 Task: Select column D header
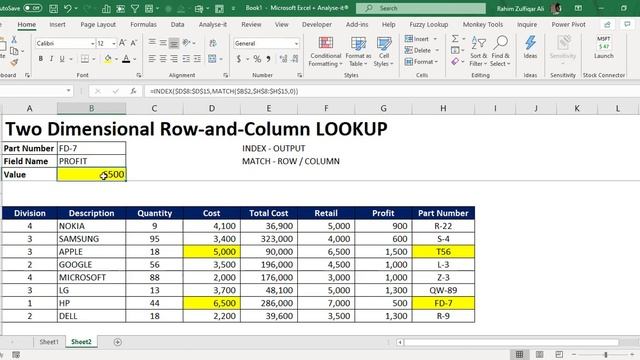[x=211, y=108]
